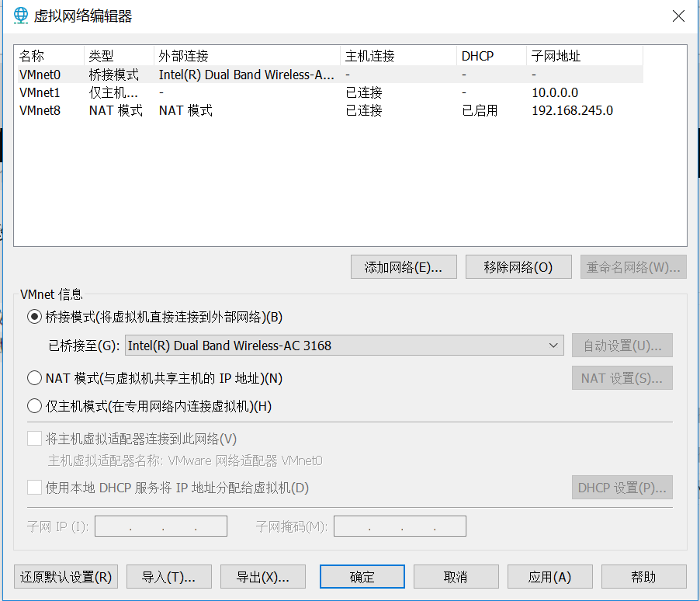Viewport: 700px width, 601px height.
Task: Click the 取消 button
Action: coord(456,577)
